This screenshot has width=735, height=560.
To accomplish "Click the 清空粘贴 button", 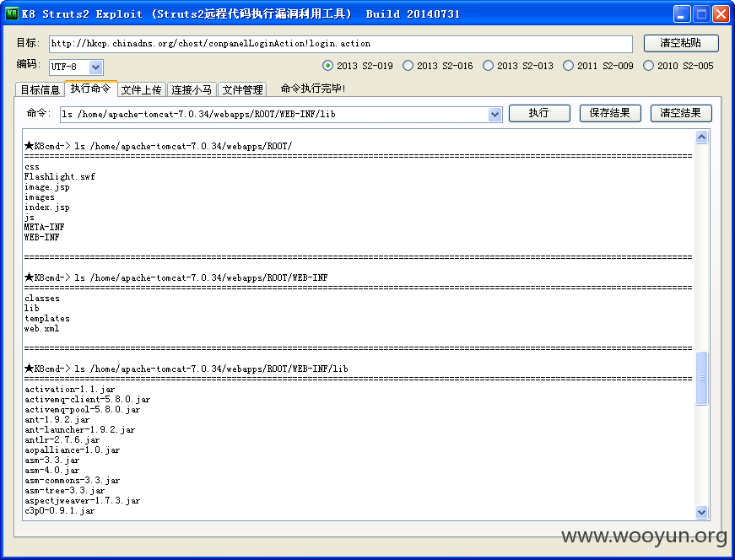I will pos(681,43).
